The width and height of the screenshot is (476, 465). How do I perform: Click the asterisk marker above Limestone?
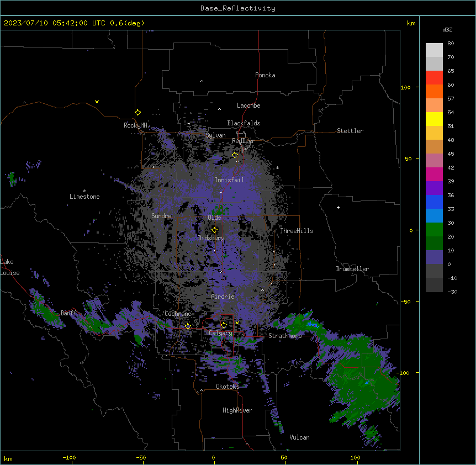[84, 191]
